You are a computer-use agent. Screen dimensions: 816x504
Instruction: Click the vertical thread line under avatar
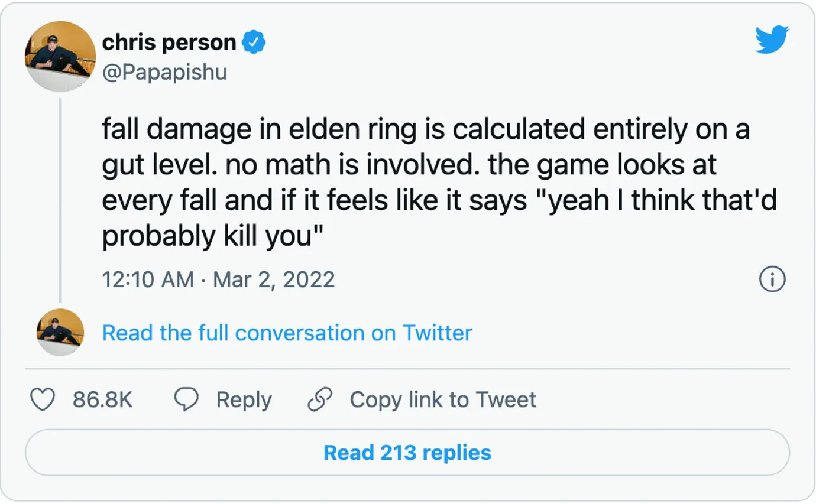[60, 200]
